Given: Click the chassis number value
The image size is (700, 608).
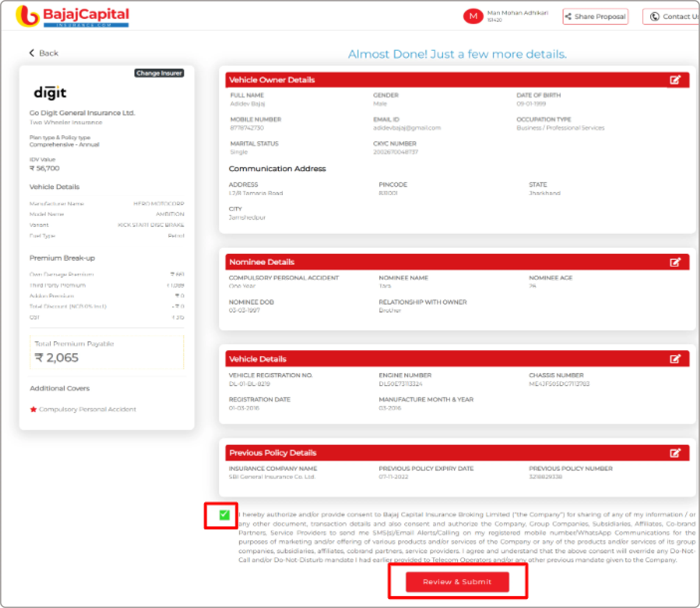Looking at the screenshot, I should coord(559,384).
